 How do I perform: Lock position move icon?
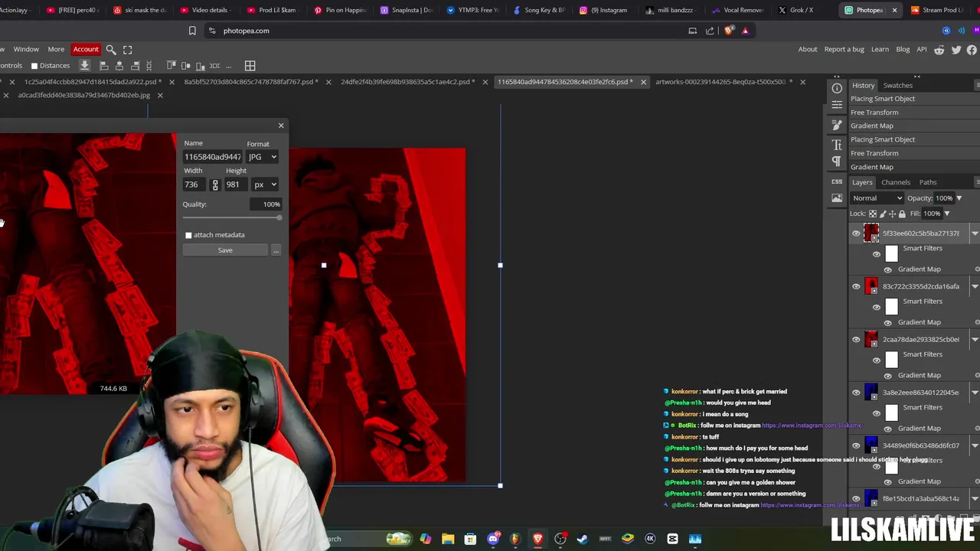point(892,214)
